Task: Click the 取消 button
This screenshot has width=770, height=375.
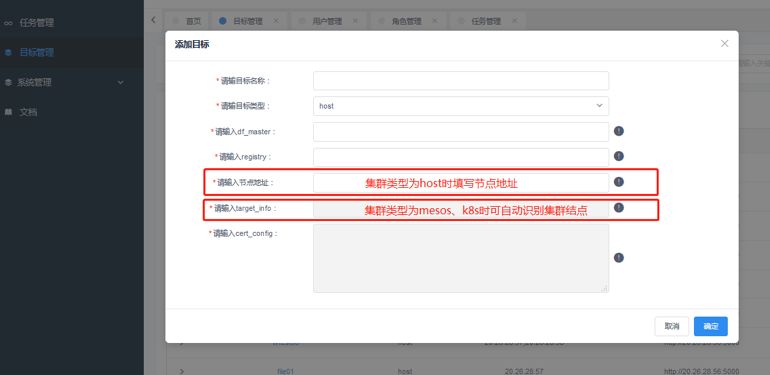Action: coord(672,326)
